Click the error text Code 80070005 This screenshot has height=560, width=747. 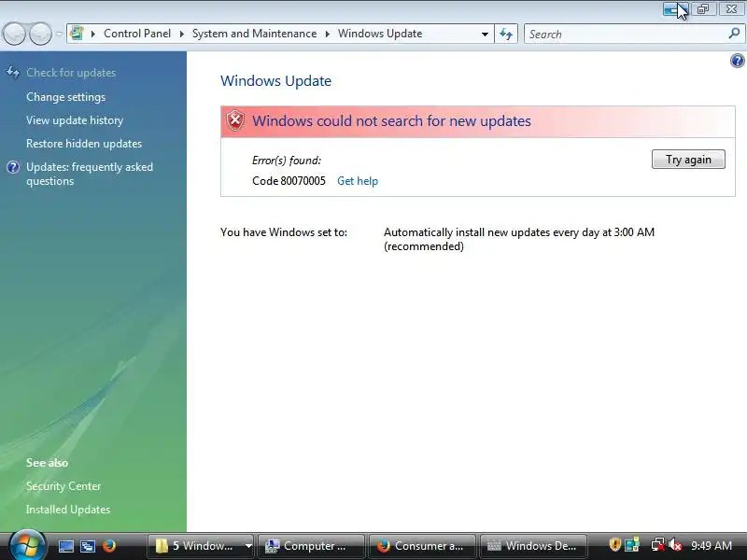tap(289, 181)
